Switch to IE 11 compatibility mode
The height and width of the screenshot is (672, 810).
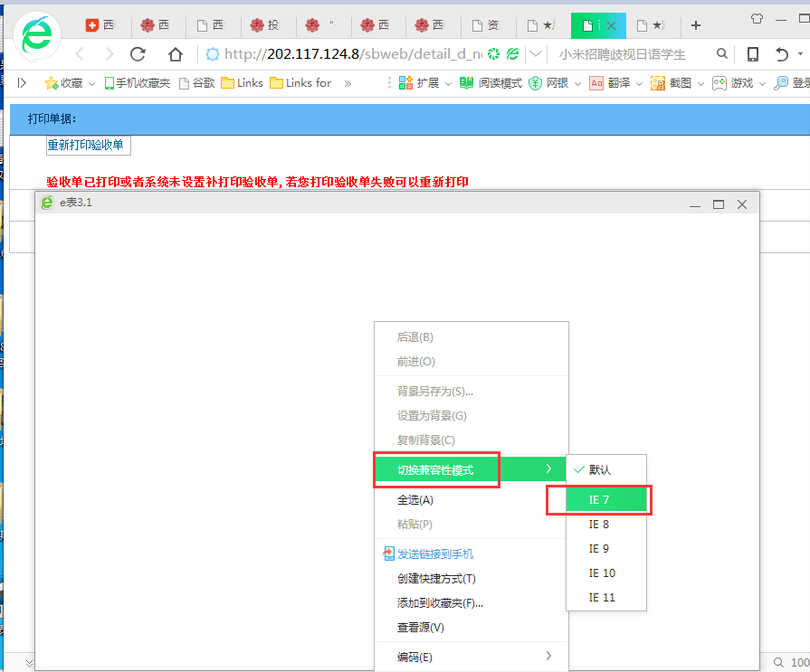tap(602, 598)
